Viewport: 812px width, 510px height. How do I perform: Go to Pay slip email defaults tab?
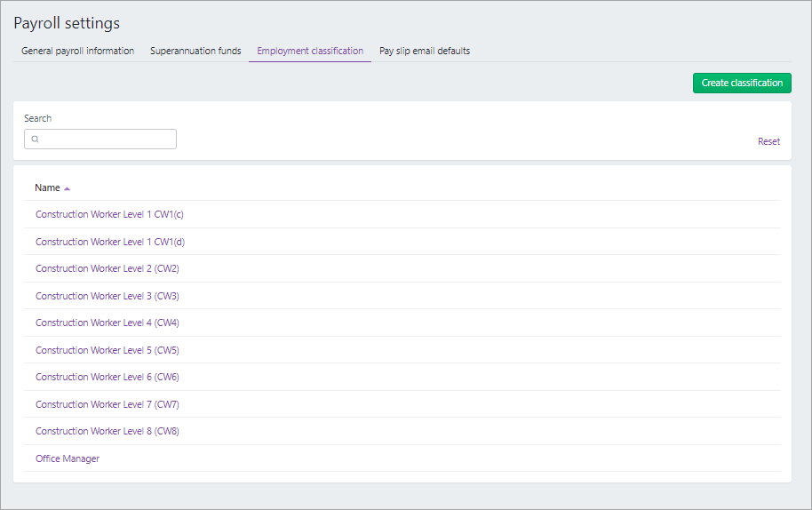pos(425,51)
